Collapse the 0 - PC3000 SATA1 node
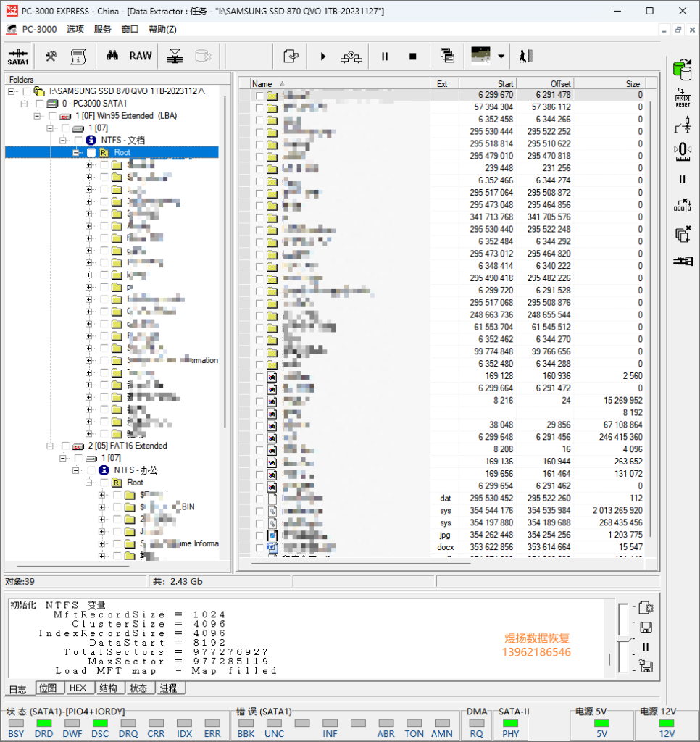This screenshot has width=700, height=742. pyautogui.click(x=24, y=104)
